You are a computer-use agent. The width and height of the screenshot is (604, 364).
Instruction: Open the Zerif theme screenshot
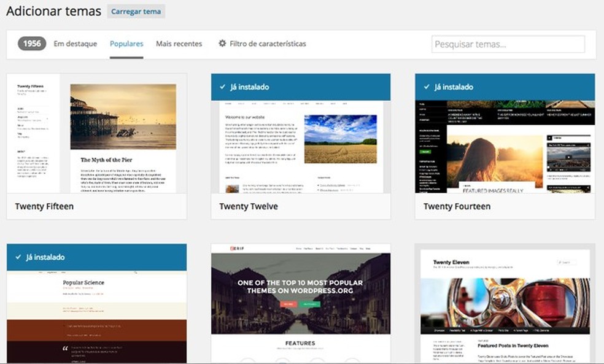coord(301,303)
